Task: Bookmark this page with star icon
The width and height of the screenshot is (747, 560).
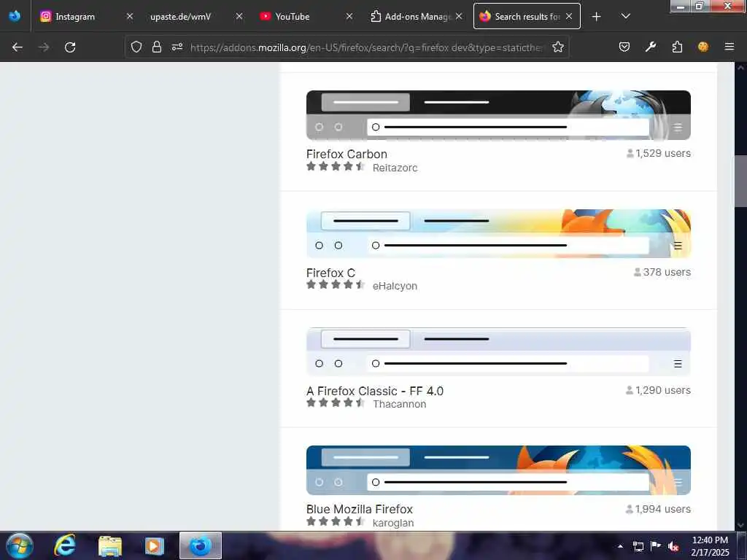Action: click(x=558, y=47)
